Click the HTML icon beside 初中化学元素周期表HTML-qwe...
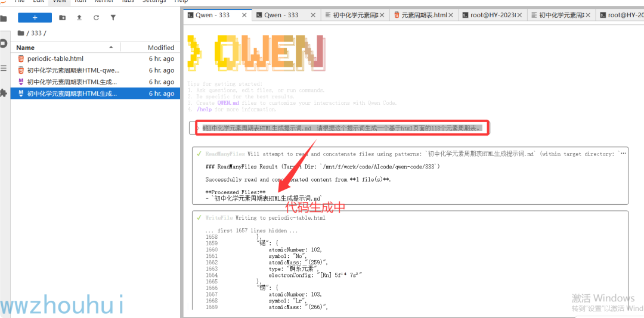This screenshot has width=644, height=318. coord(21,70)
